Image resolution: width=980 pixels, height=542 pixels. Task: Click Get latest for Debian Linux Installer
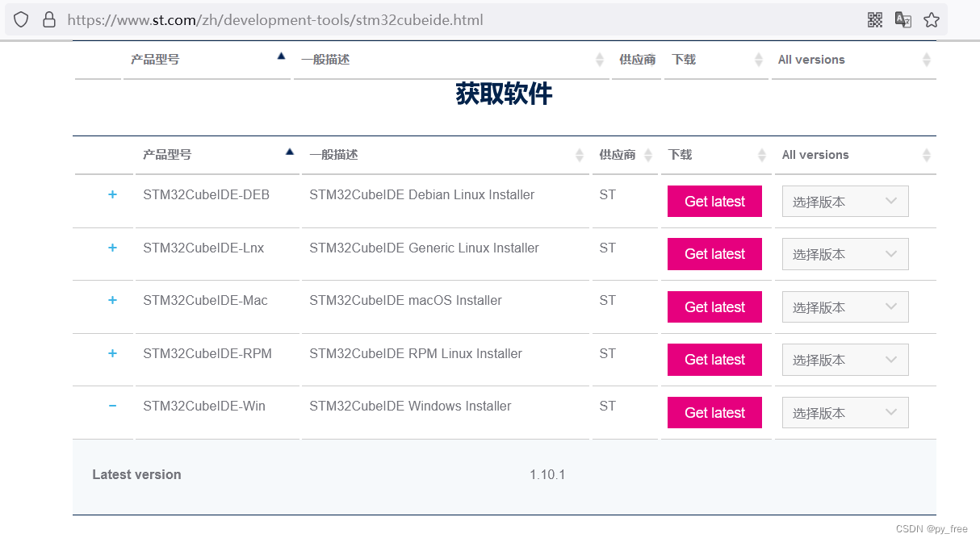coord(714,202)
